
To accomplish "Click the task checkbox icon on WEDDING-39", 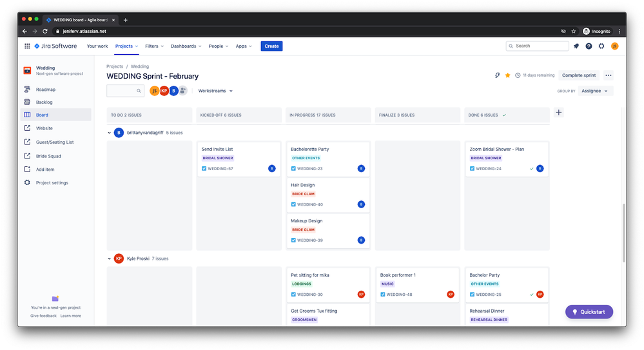I will (x=293, y=240).
